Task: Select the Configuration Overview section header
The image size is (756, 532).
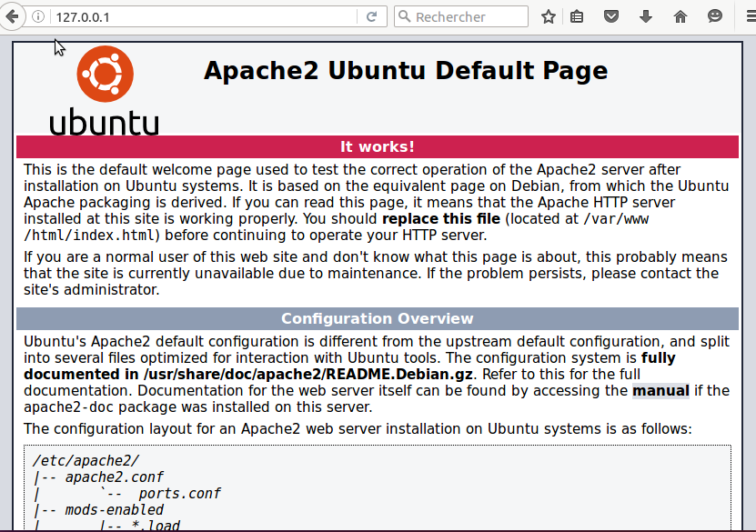Action: (377, 318)
